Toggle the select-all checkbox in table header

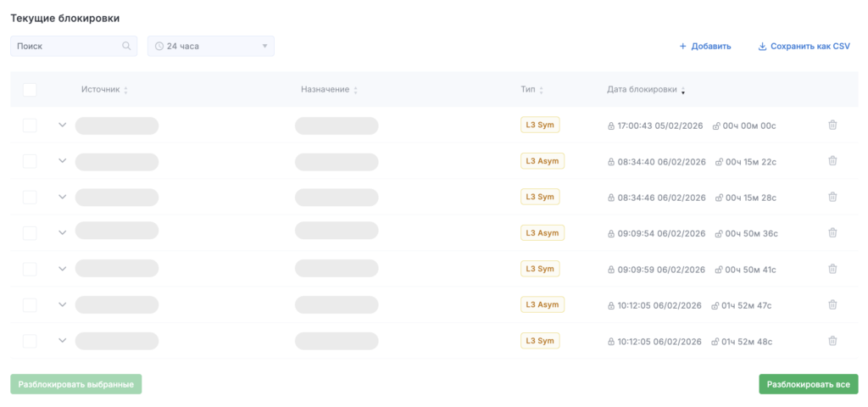tap(30, 90)
